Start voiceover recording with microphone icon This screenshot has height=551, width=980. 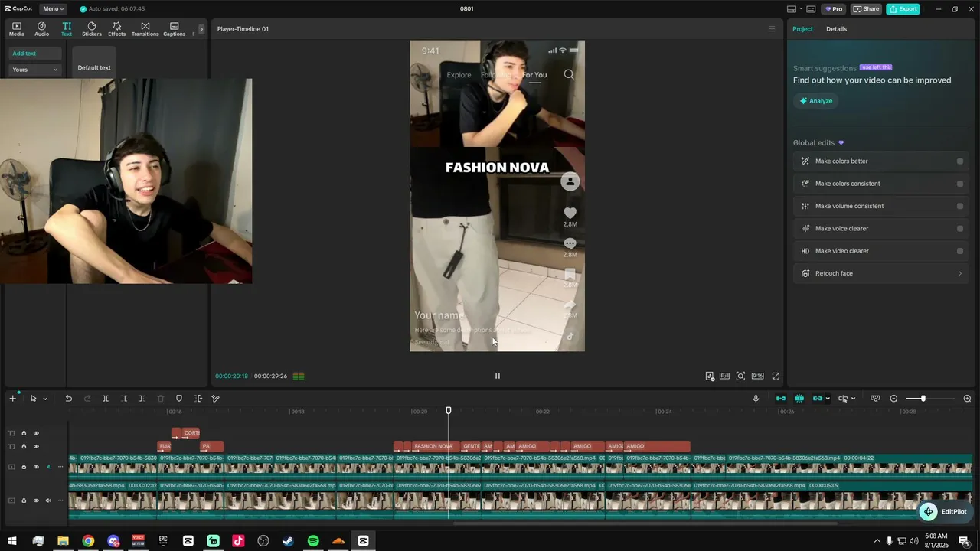click(x=756, y=399)
